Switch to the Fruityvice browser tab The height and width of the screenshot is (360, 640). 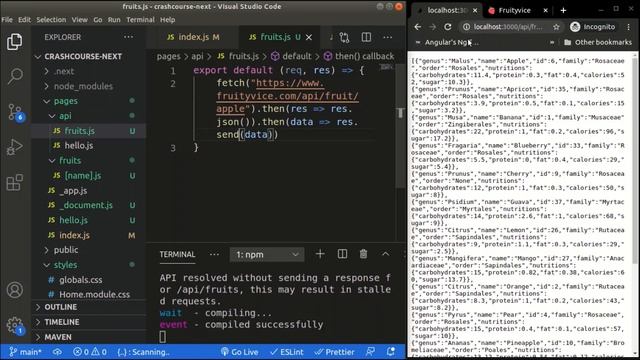coord(514,11)
